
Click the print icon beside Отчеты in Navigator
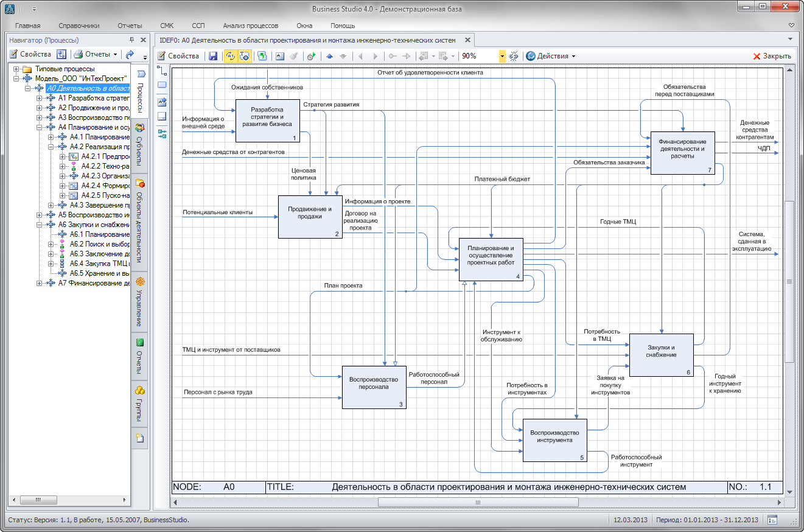78,54
